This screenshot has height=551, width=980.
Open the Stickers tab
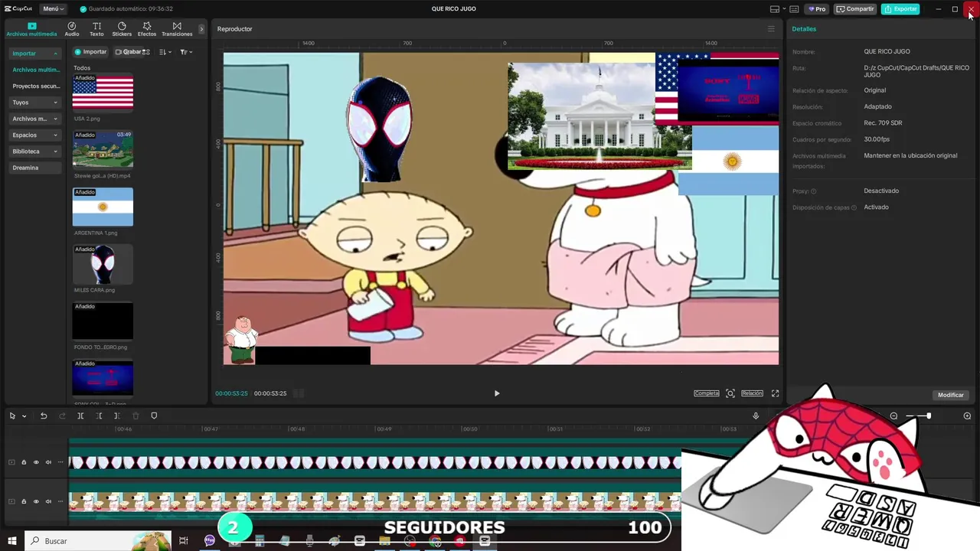tap(122, 29)
